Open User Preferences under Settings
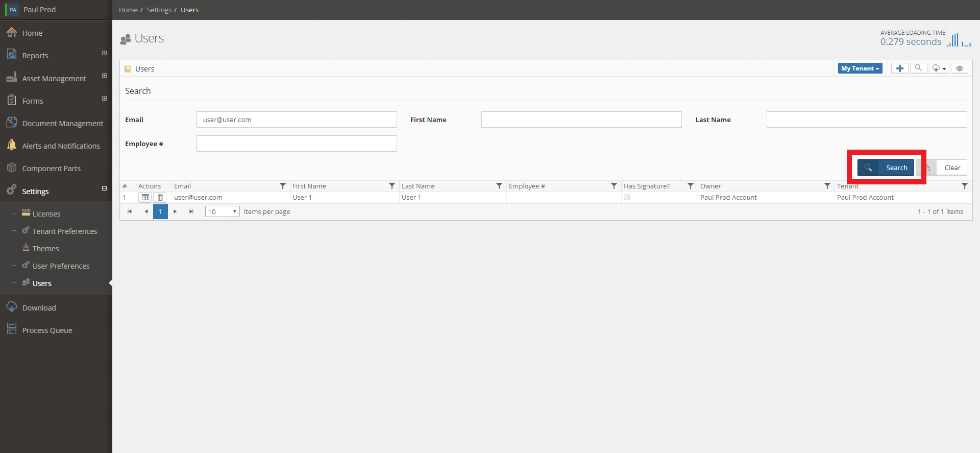The image size is (980, 453). (x=61, y=266)
